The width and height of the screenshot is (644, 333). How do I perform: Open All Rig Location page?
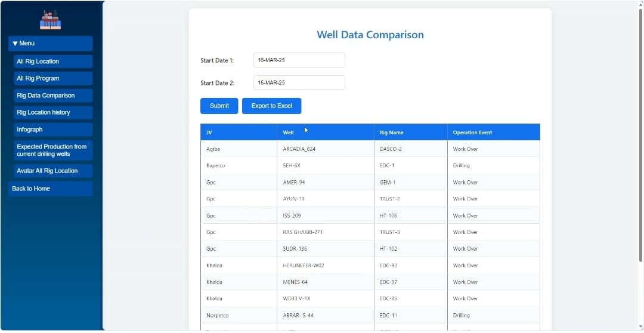[53, 61]
